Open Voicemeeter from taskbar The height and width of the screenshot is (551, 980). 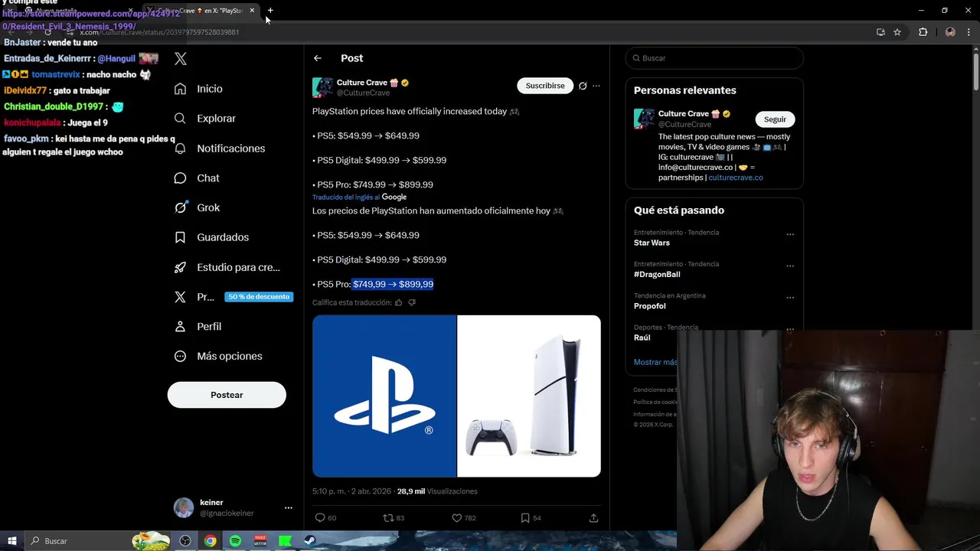pos(260,541)
